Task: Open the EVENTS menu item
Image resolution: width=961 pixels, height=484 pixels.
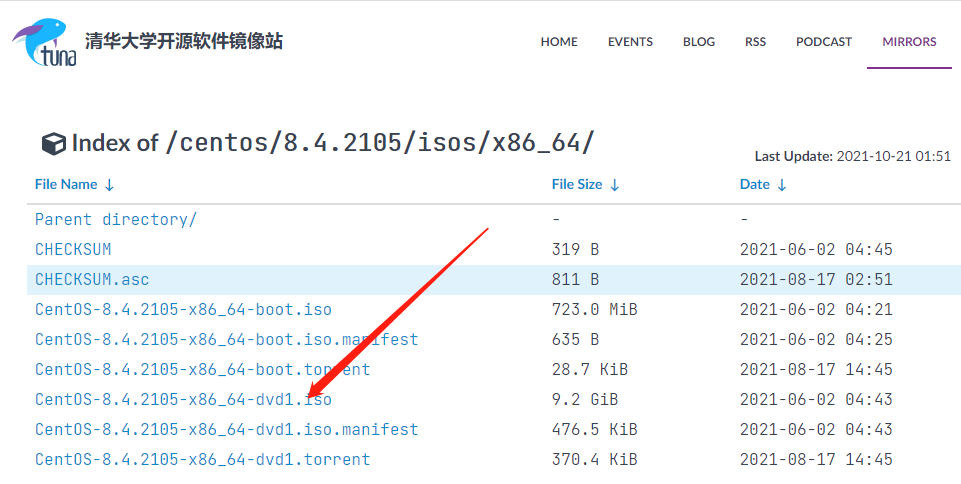Action: [x=630, y=42]
